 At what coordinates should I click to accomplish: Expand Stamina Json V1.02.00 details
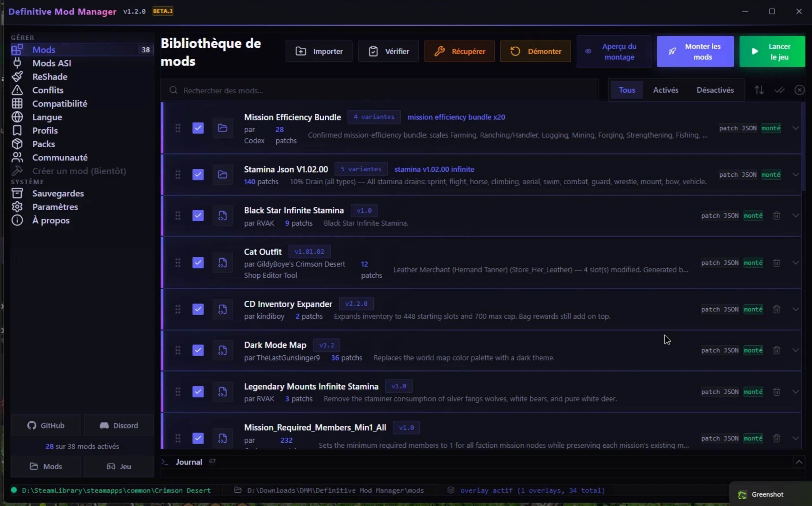[796, 174]
